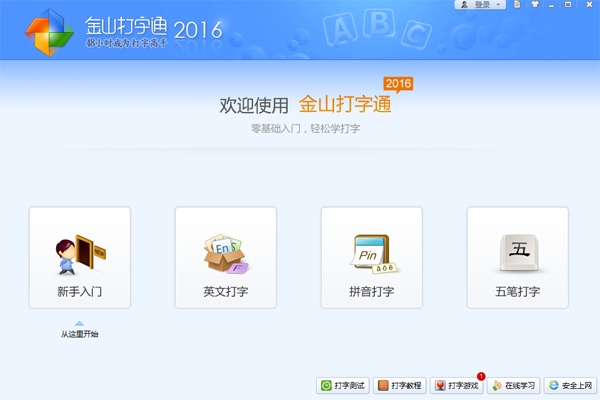Screen dimensions: 600x400
Task: Click the 登录 user login button
Action: pos(478,5)
